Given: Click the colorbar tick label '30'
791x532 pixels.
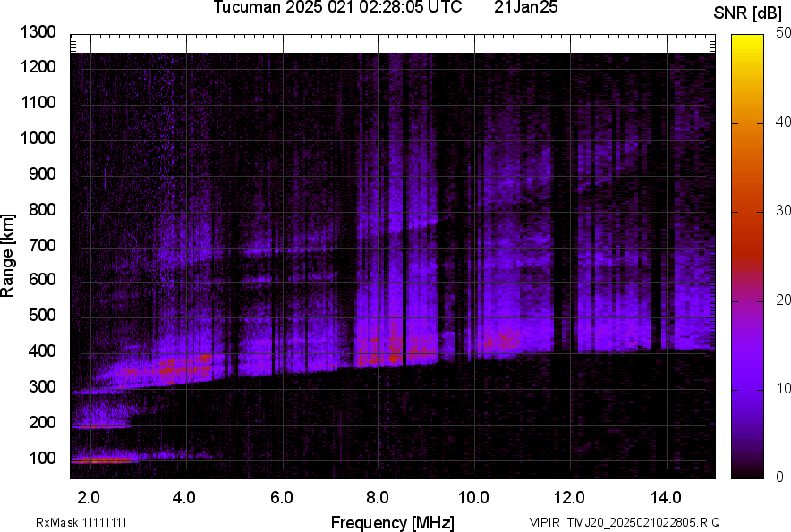Looking at the screenshot, I should coord(783,211).
